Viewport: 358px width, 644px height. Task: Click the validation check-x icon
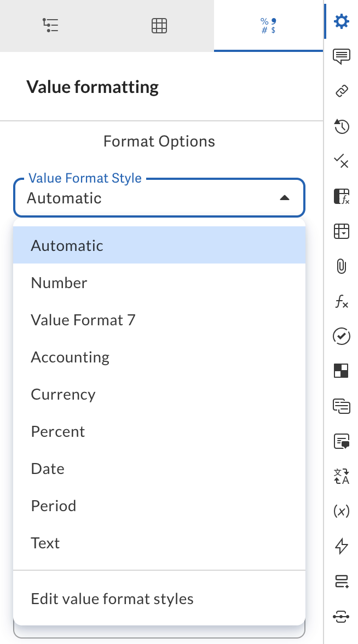coord(341,161)
